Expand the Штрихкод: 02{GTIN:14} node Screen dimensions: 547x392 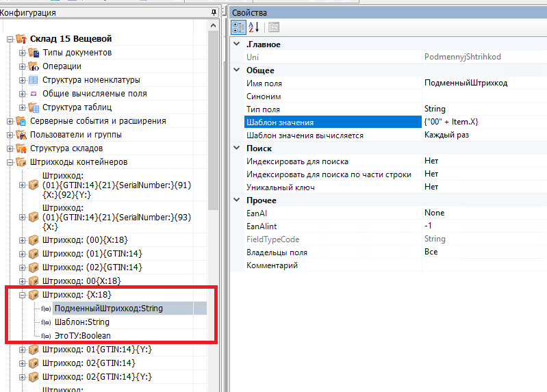23,363
